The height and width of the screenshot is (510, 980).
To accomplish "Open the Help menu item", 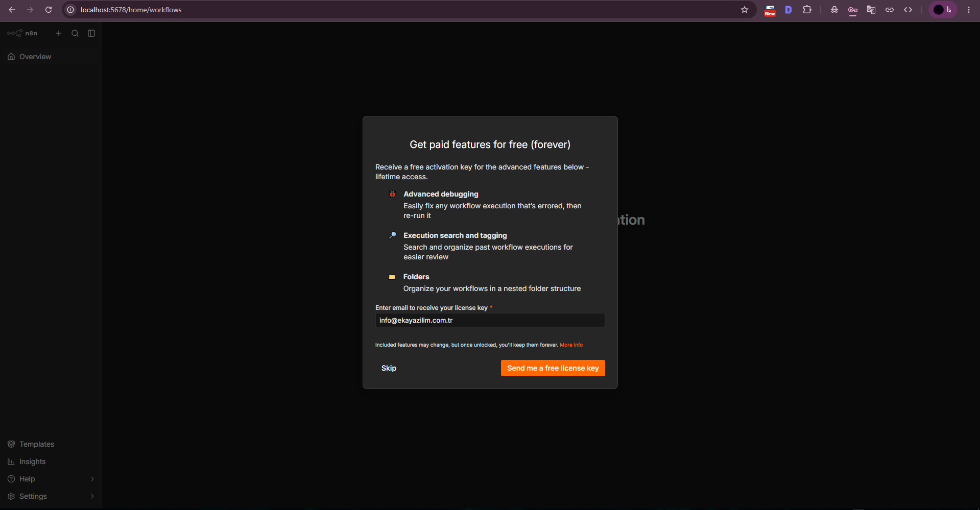I will tap(51, 479).
